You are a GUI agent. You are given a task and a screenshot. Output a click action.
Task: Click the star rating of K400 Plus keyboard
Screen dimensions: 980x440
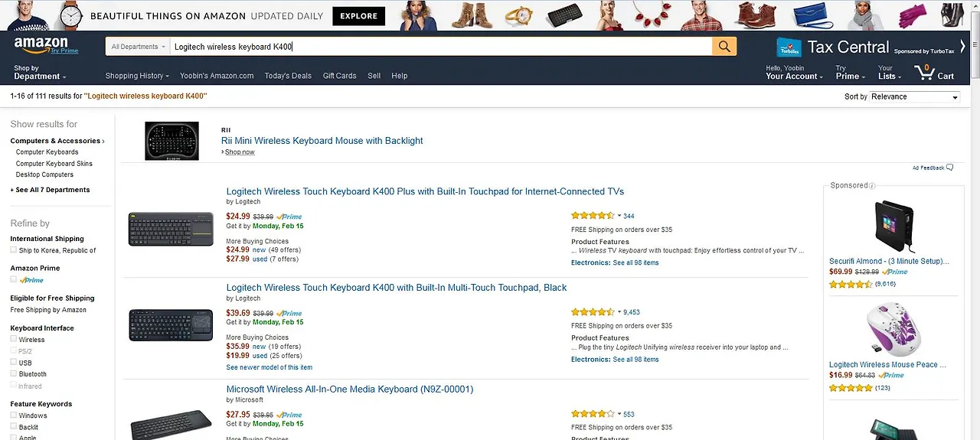[592, 216]
